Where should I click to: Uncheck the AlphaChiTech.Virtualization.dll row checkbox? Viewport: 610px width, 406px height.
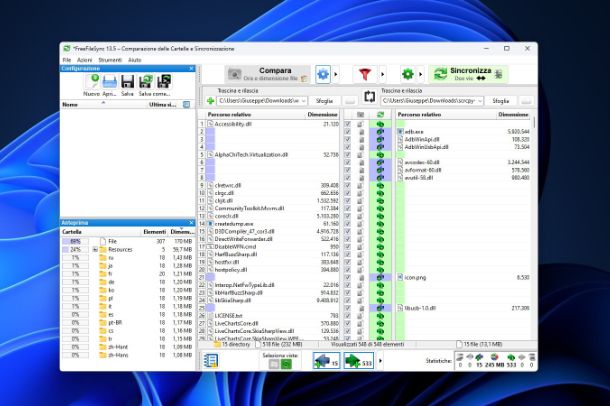click(347, 155)
